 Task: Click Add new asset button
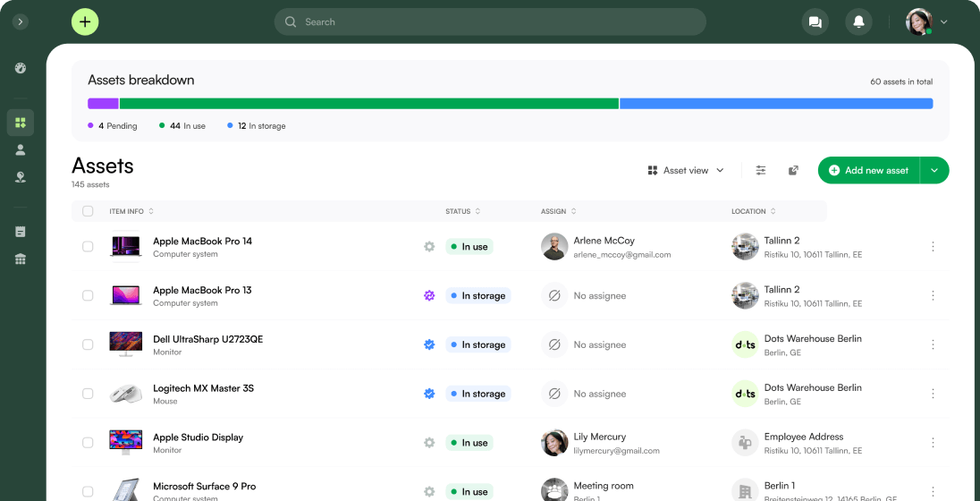869,170
